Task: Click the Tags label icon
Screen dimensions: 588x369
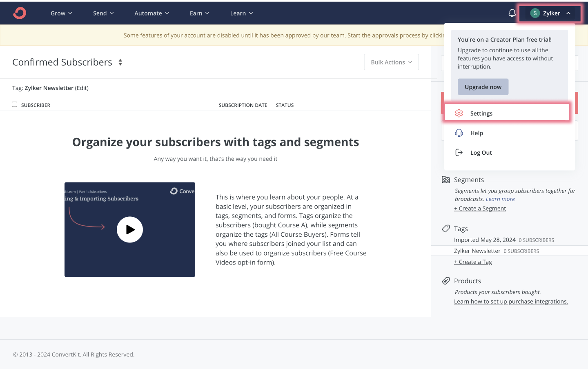Action: (446, 229)
